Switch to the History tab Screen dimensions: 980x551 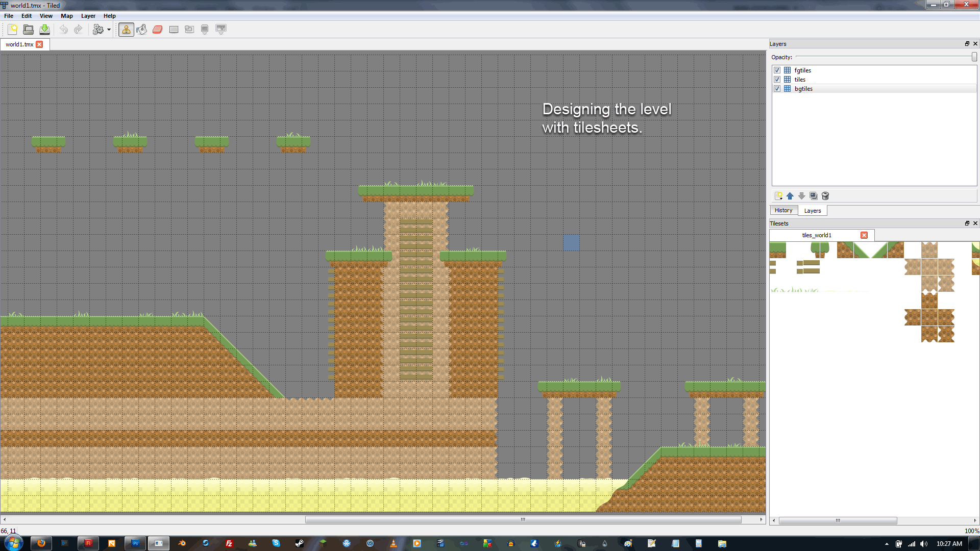tap(783, 210)
